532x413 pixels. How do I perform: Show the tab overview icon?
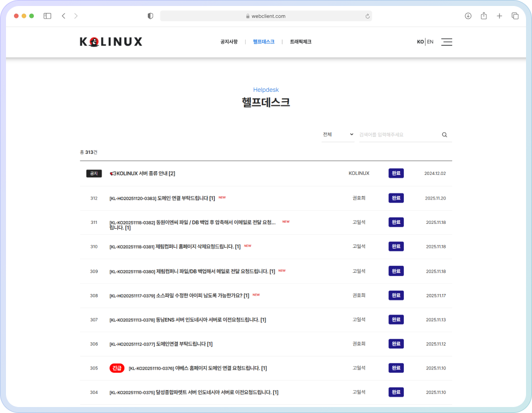(515, 16)
